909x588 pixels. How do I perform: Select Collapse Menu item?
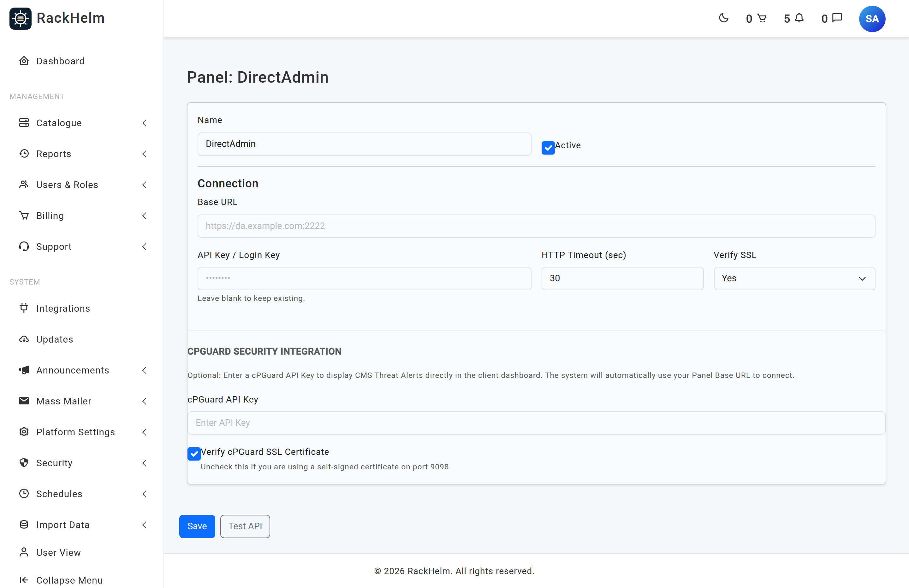coord(82,580)
